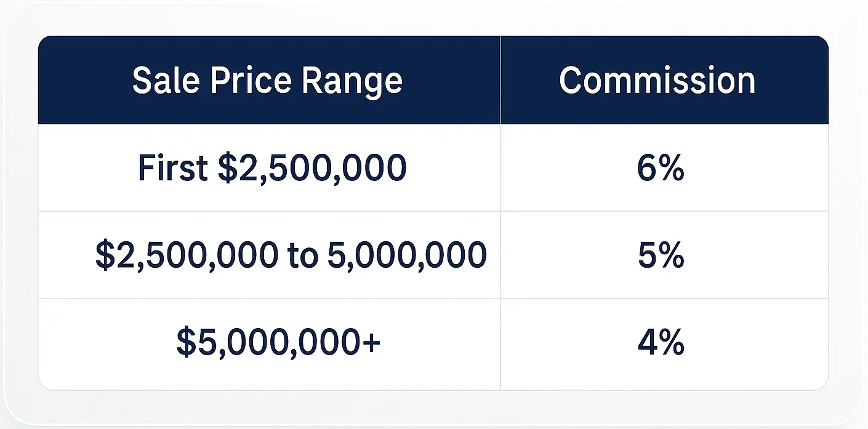The height and width of the screenshot is (429, 868).
Task: Click the "$2,500,000" amount in the first row
Action: tap(312, 168)
